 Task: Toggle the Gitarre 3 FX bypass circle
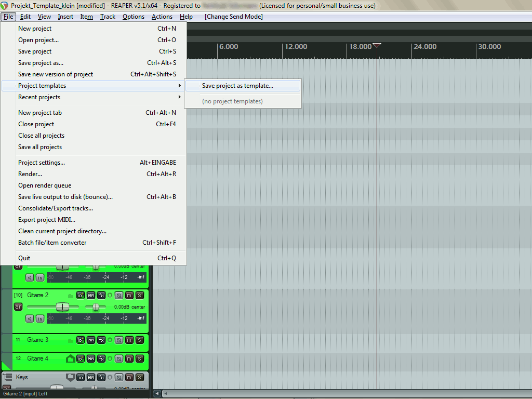110,340
